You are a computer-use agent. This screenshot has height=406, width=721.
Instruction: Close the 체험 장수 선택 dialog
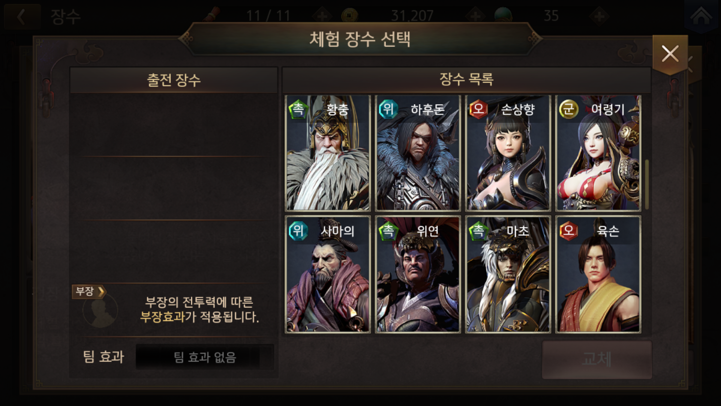(x=670, y=54)
